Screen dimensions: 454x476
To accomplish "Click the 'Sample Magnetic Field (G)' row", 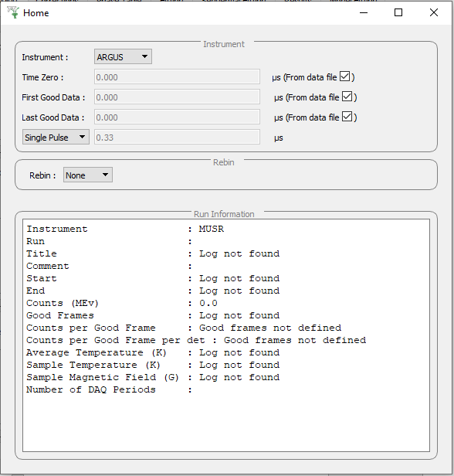I will click(x=153, y=377).
